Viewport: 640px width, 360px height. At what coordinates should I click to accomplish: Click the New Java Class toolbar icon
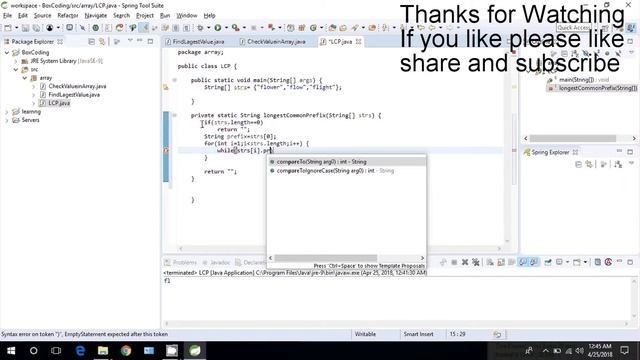click(313, 28)
